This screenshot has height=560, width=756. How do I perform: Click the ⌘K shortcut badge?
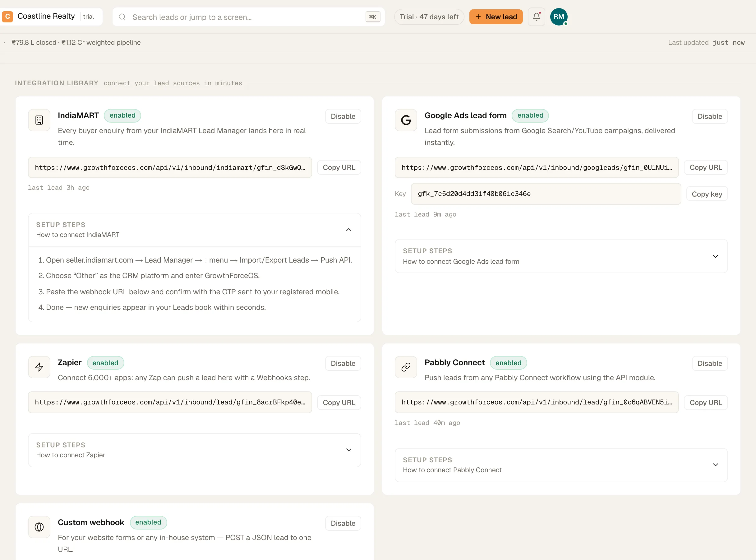pos(373,17)
